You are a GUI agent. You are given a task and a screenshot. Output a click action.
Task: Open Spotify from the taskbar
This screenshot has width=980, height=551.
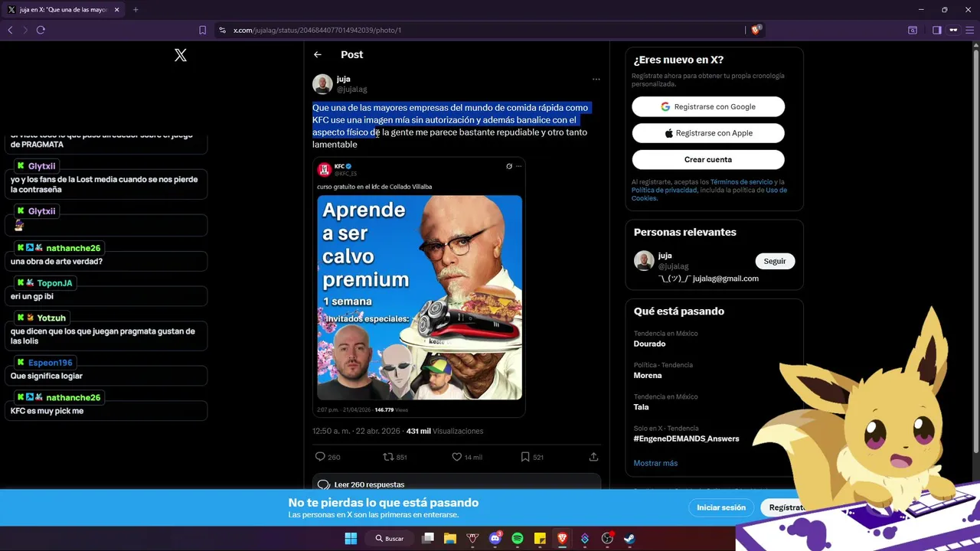517,539
